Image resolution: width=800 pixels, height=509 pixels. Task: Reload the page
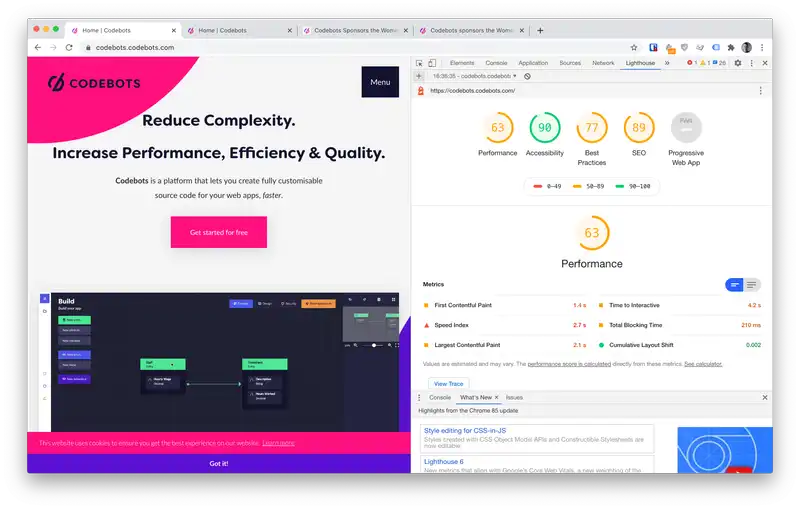click(69, 47)
